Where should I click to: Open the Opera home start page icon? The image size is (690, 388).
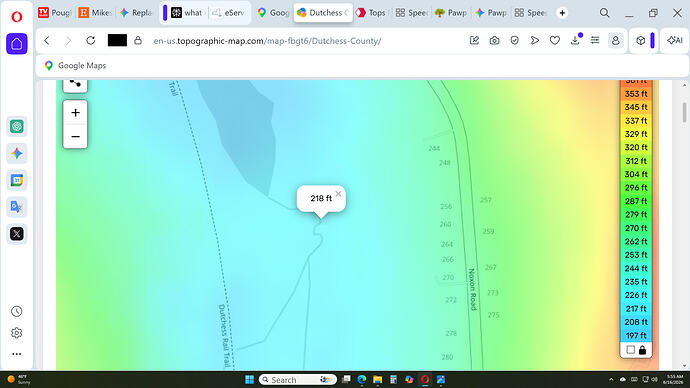click(17, 44)
